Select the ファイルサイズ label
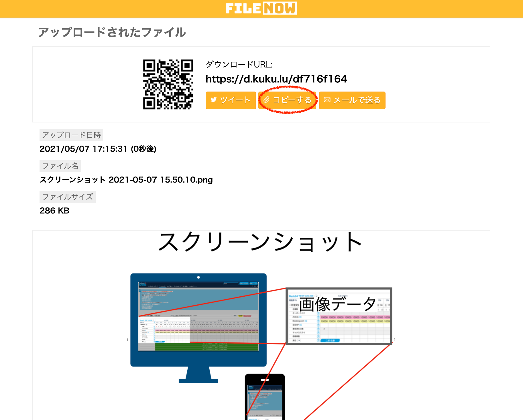 (68, 197)
